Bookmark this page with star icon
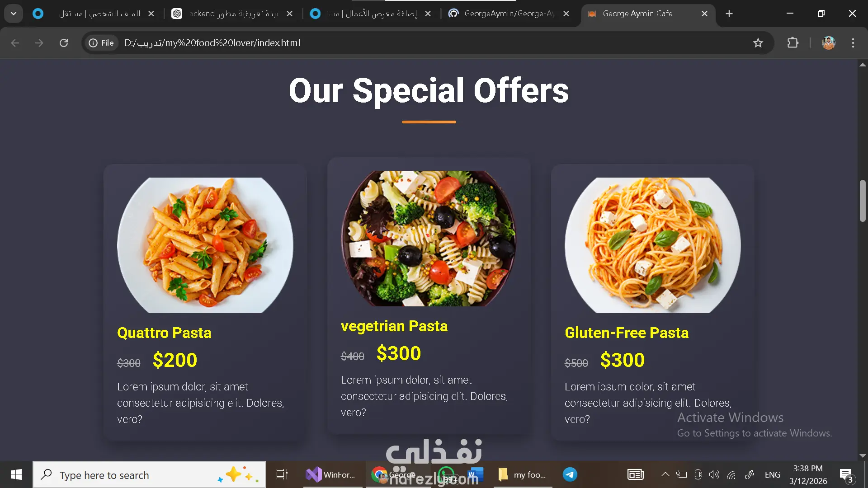The image size is (868, 488). [x=758, y=43]
